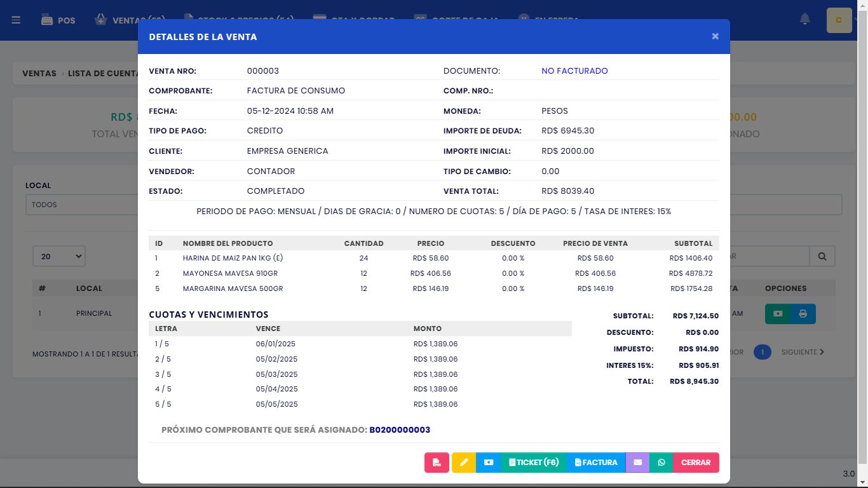Screen dimensions: 868x488
Task: Send sale details by email envelope icon
Action: coord(637,463)
